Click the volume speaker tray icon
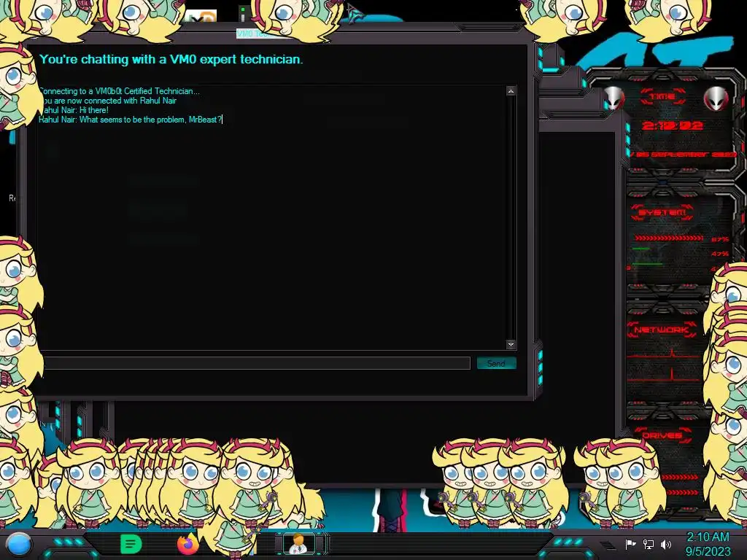Image resolution: width=747 pixels, height=560 pixels. tap(666, 544)
